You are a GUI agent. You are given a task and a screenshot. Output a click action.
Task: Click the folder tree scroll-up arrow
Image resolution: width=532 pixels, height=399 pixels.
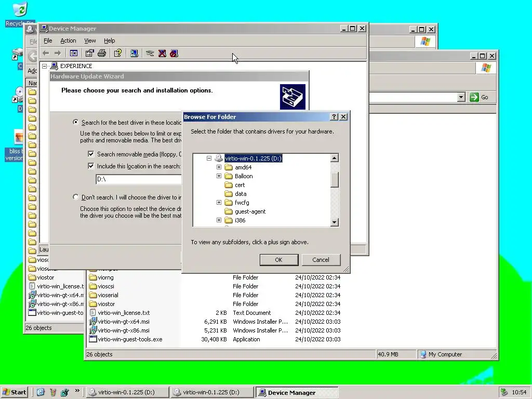point(335,158)
